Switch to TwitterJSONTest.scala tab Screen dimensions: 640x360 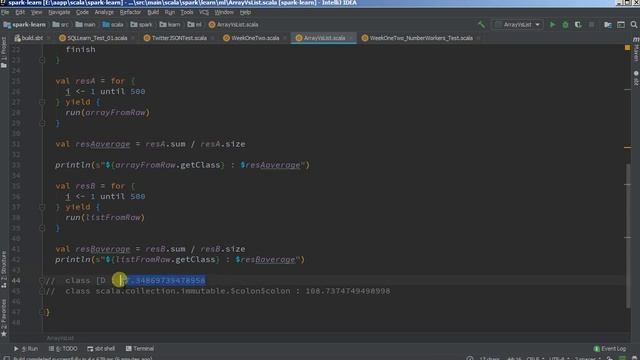coord(179,38)
